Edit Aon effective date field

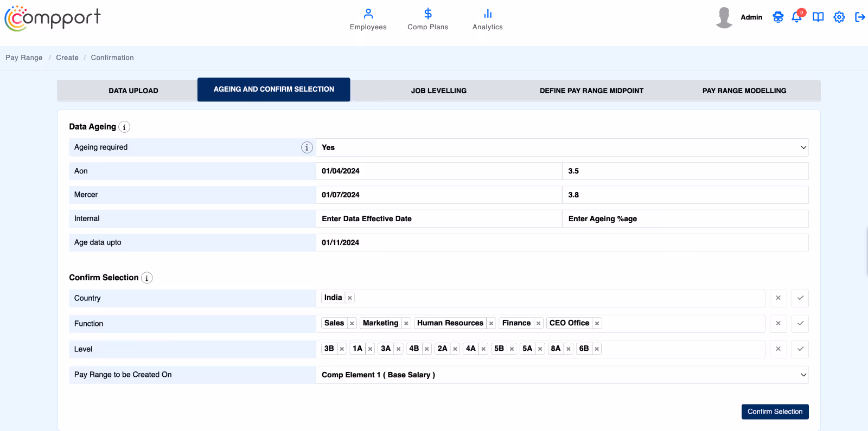pyautogui.click(x=439, y=171)
